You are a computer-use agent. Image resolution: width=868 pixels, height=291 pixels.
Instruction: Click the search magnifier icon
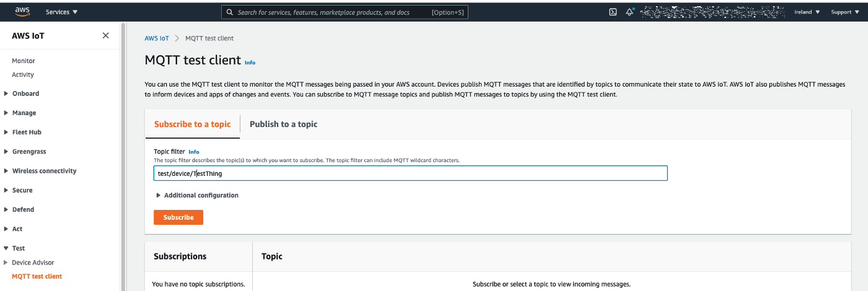pyautogui.click(x=230, y=12)
